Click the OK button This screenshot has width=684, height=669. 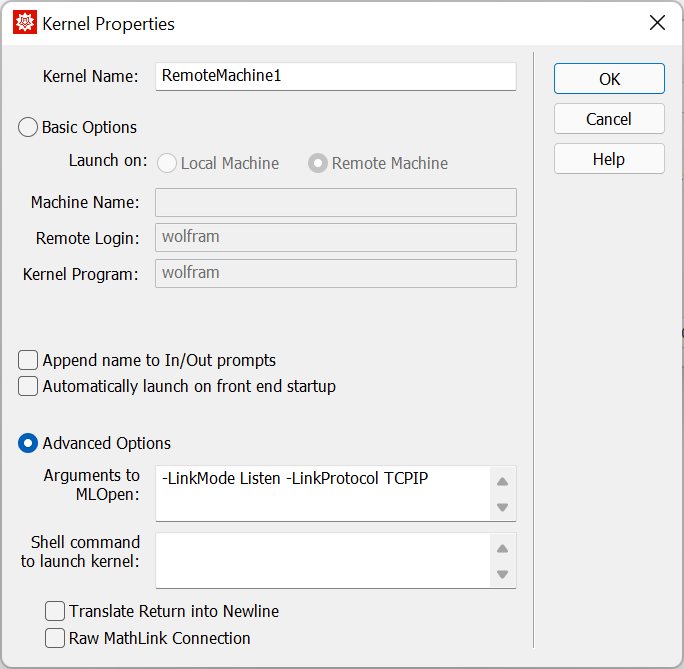[609, 79]
